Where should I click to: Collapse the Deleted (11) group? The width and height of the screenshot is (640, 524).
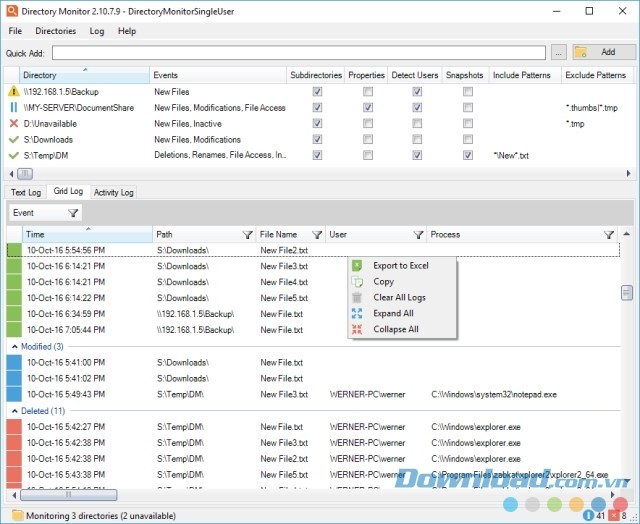(x=15, y=411)
